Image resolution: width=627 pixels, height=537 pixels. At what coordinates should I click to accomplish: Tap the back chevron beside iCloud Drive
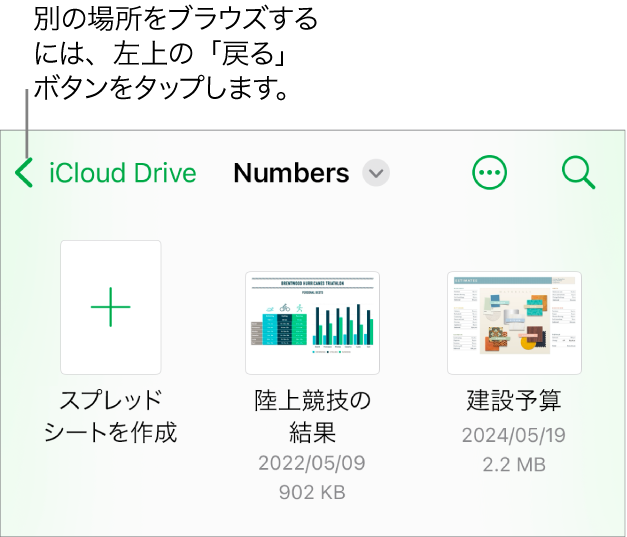pos(24,173)
